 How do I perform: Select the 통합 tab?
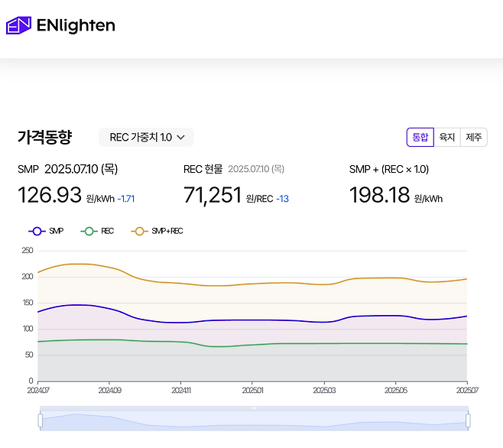(420, 138)
